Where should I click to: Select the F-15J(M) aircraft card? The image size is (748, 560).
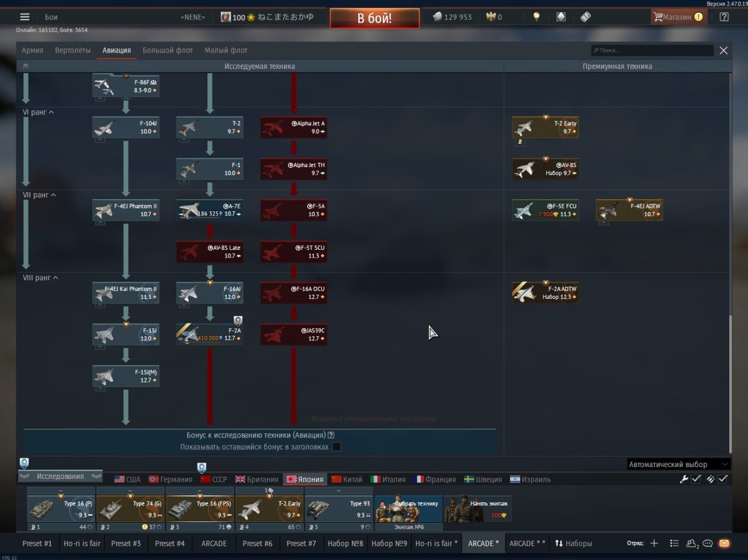[126, 376]
